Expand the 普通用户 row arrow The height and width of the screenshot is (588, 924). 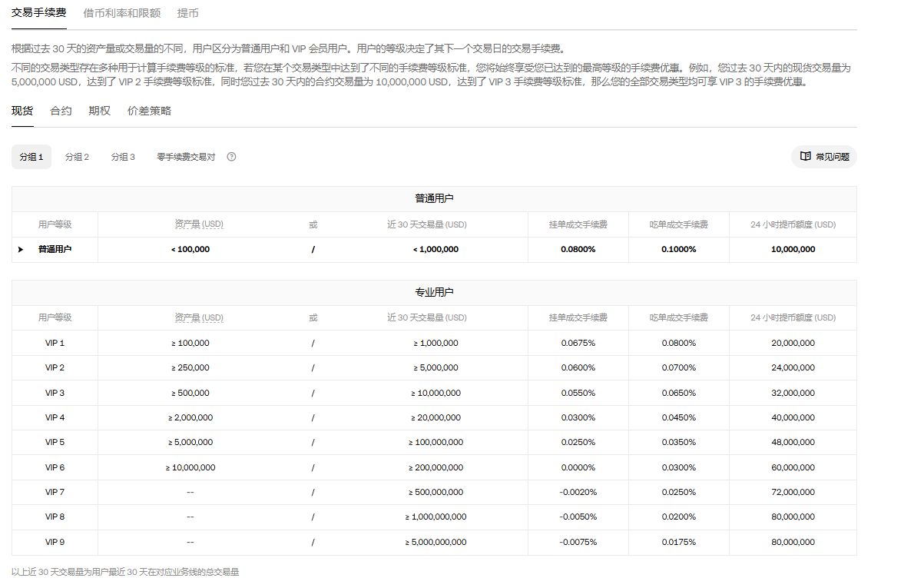21,249
